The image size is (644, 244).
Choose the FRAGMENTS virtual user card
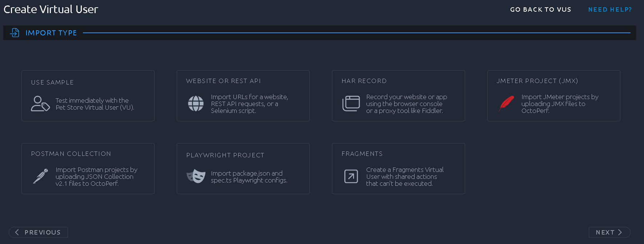398,169
